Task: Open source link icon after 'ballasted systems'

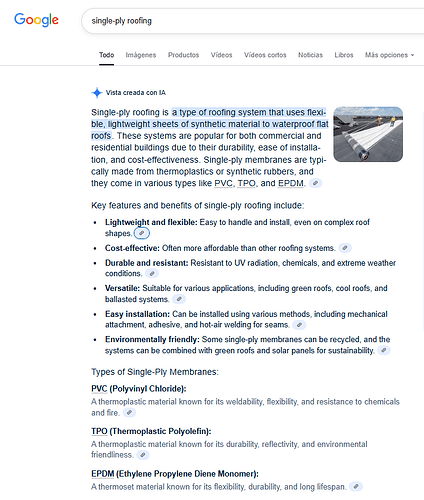Action: [179, 299]
